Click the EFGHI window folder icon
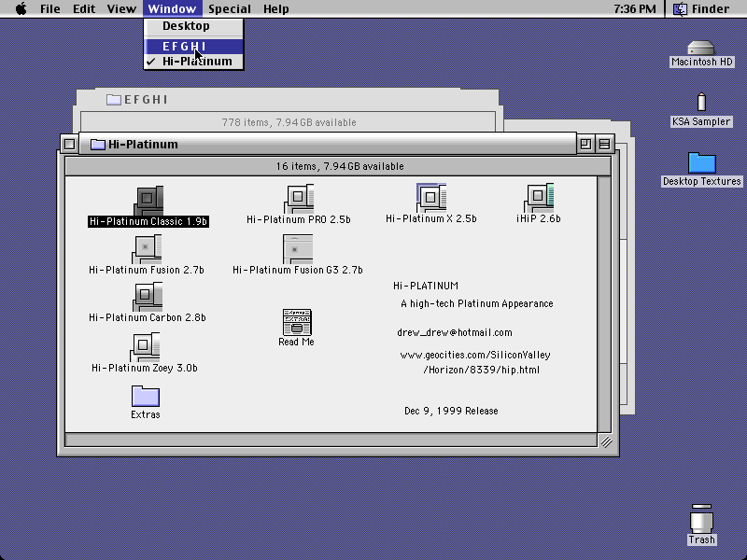The width and height of the screenshot is (747, 560). coord(113,100)
